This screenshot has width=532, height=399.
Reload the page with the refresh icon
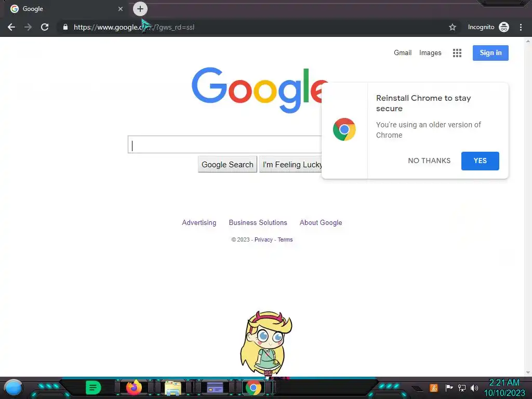coord(45,27)
